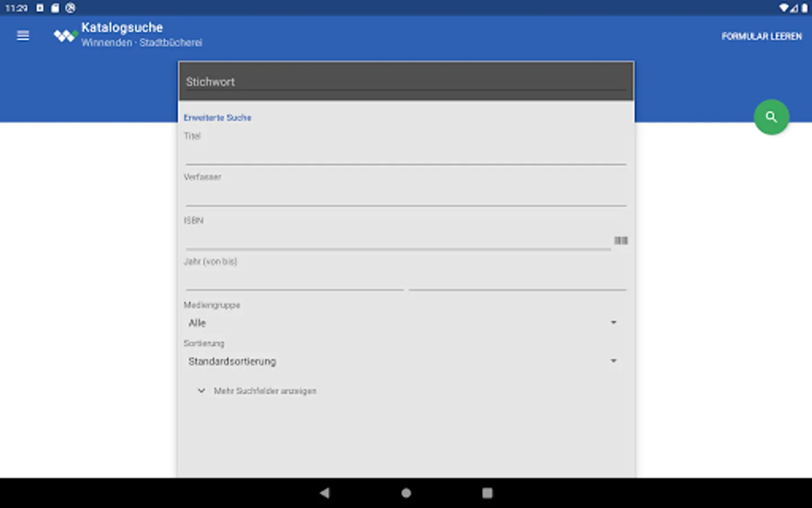Click the 'Erweiterte Suche' heading text
The width and height of the screenshot is (812, 508).
pyautogui.click(x=218, y=117)
